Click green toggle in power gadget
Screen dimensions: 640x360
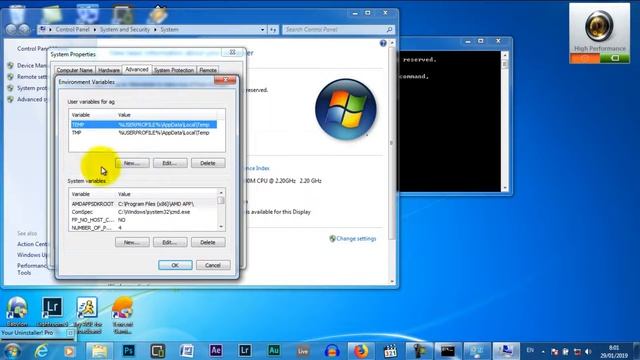pos(615,58)
